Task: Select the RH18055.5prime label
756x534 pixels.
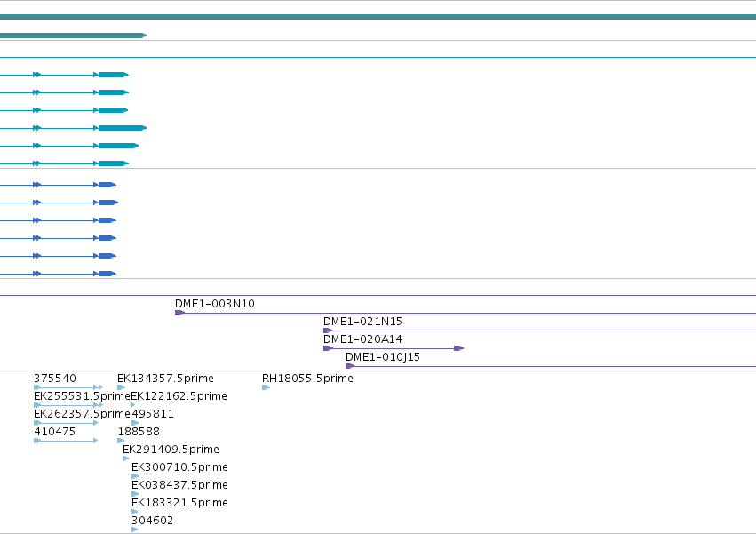Action: point(307,379)
